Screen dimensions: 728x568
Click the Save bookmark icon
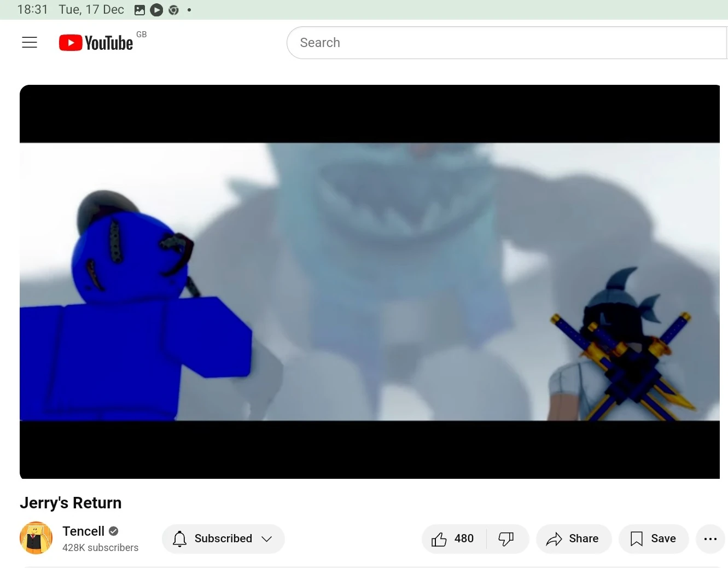coord(636,539)
